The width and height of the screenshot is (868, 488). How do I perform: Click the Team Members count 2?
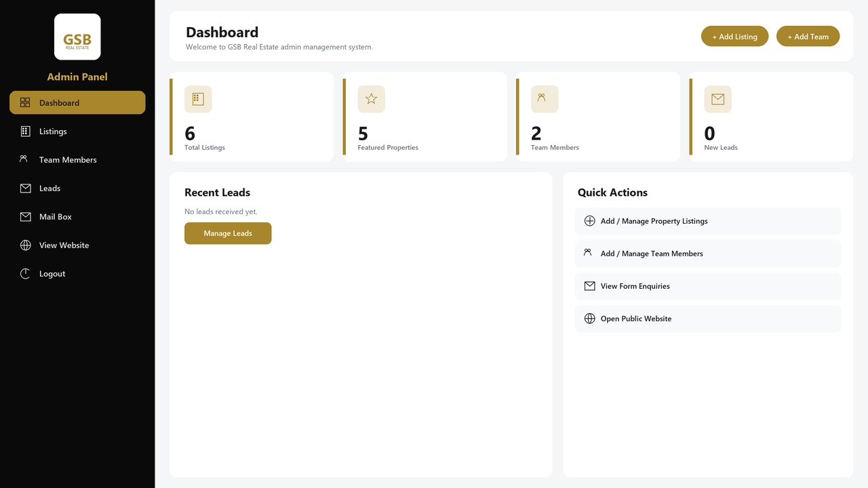tap(536, 134)
